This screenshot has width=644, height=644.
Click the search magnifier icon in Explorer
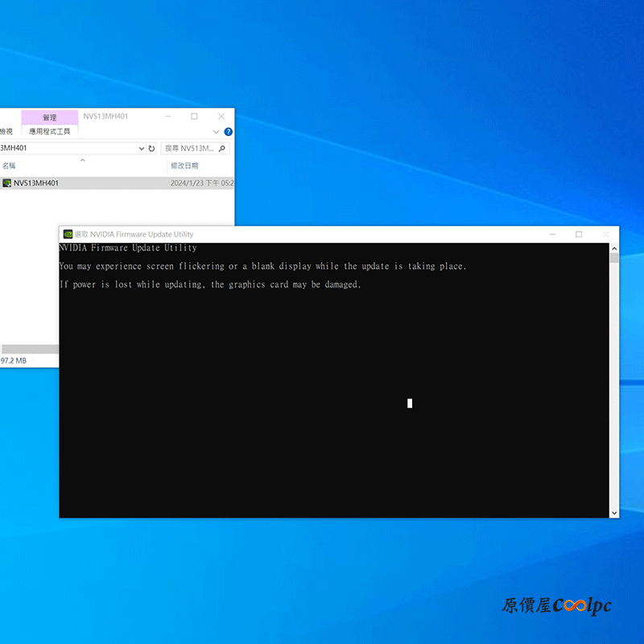click(x=222, y=148)
